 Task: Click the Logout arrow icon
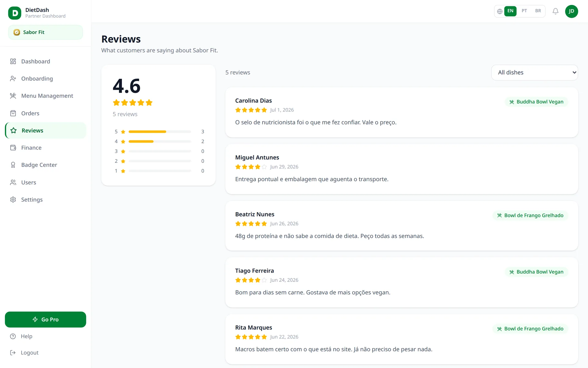click(13, 353)
